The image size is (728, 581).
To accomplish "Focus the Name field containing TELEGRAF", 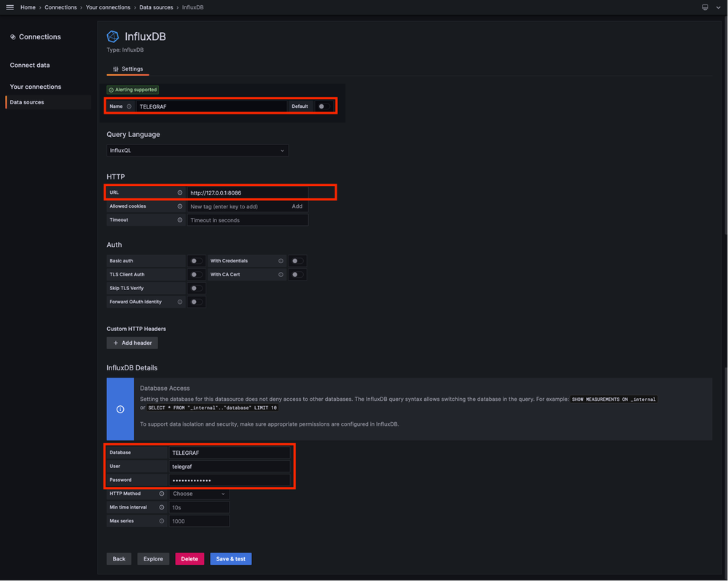I will (211, 106).
